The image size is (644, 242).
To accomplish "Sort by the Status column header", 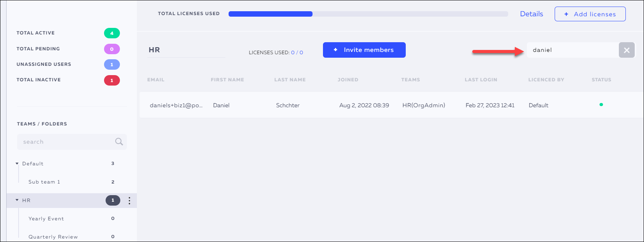I will click(x=601, y=80).
